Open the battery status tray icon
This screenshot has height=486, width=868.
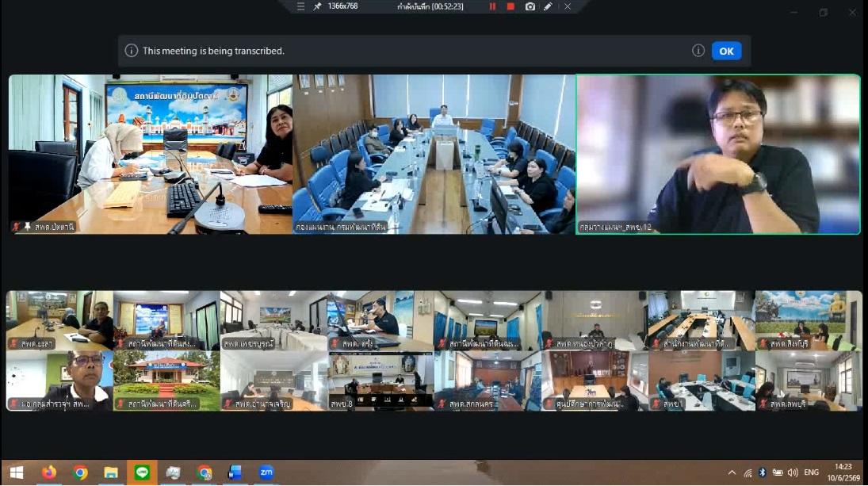coord(777,473)
